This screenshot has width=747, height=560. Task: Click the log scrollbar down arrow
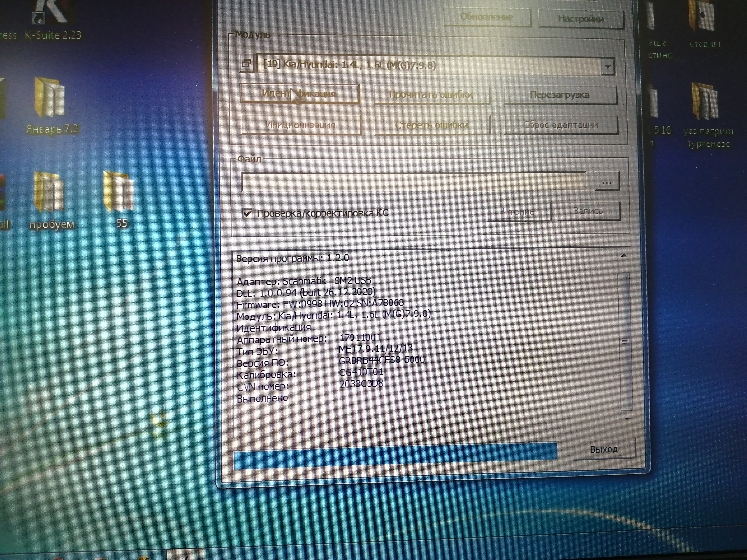(627, 419)
